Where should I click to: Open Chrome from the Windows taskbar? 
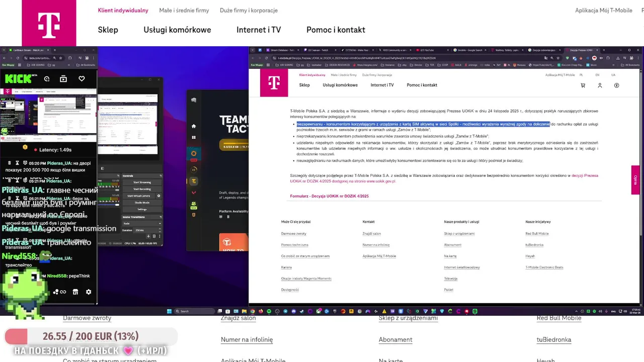click(253, 311)
